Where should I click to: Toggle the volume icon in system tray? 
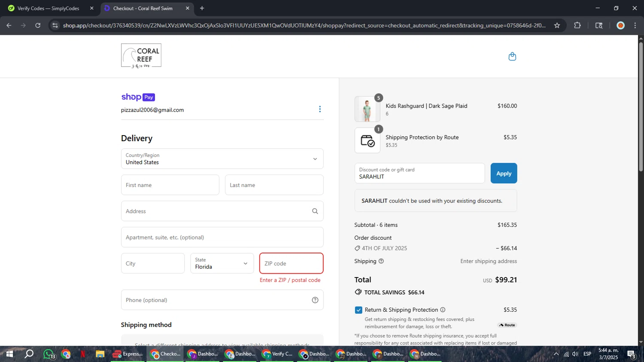pyautogui.click(x=575, y=354)
